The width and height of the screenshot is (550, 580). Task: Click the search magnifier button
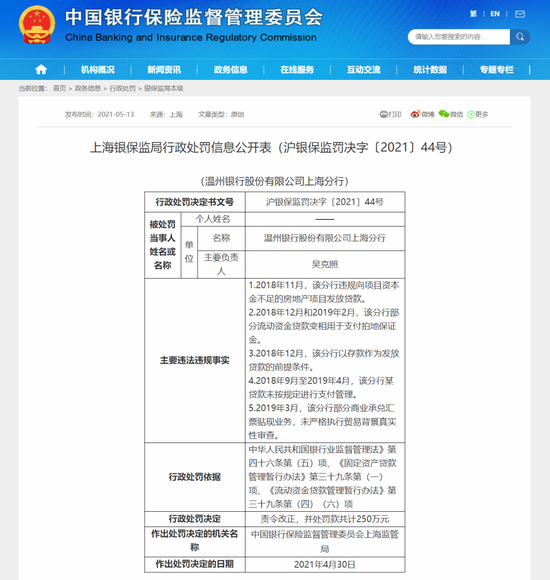(520, 37)
